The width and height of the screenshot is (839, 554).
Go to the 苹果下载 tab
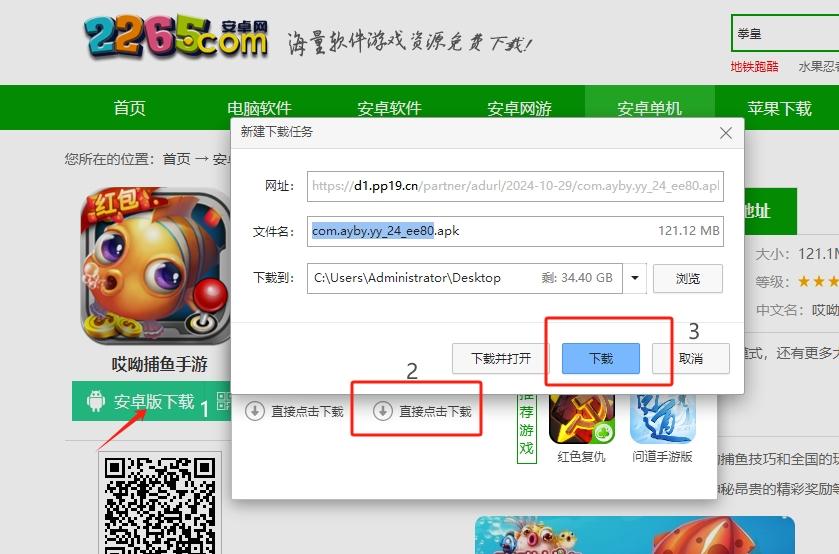click(x=779, y=108)
